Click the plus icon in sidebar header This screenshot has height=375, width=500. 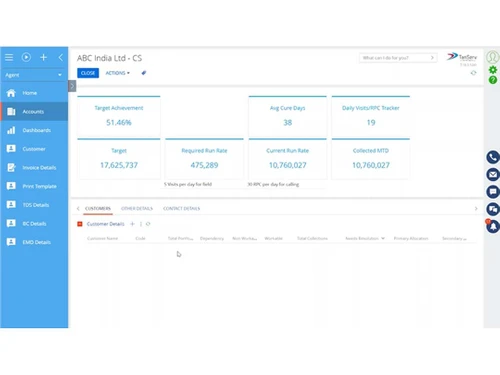(x=43, y=57)
